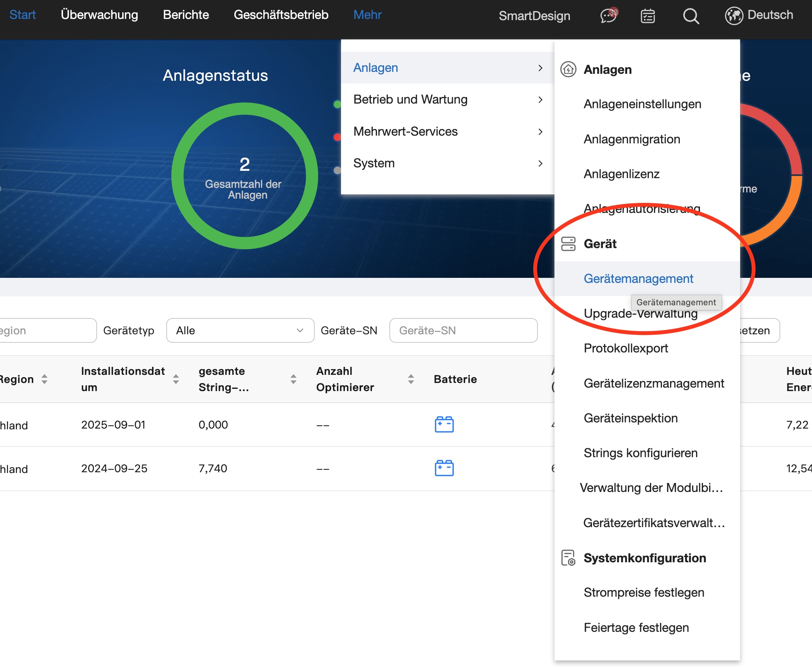
Task: Click the green Anlagenstatus ring chart
Action: pyautogui.click(x=245, y=176)
